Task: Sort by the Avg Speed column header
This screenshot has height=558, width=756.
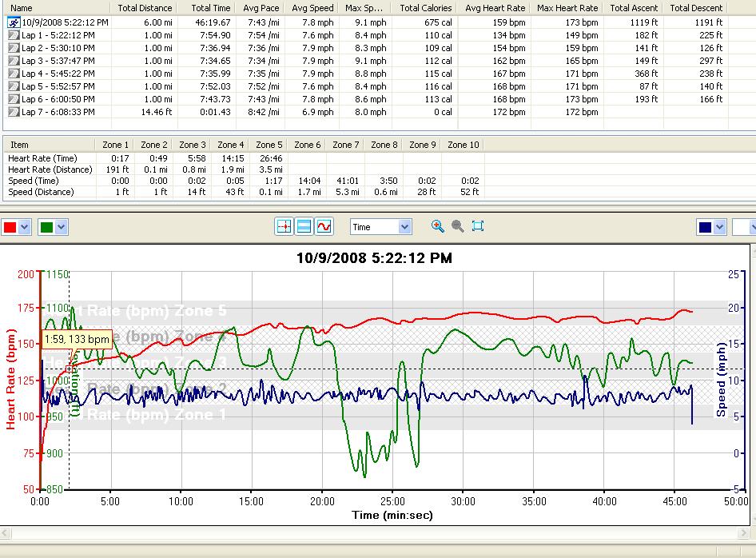Action: point(312,8)
